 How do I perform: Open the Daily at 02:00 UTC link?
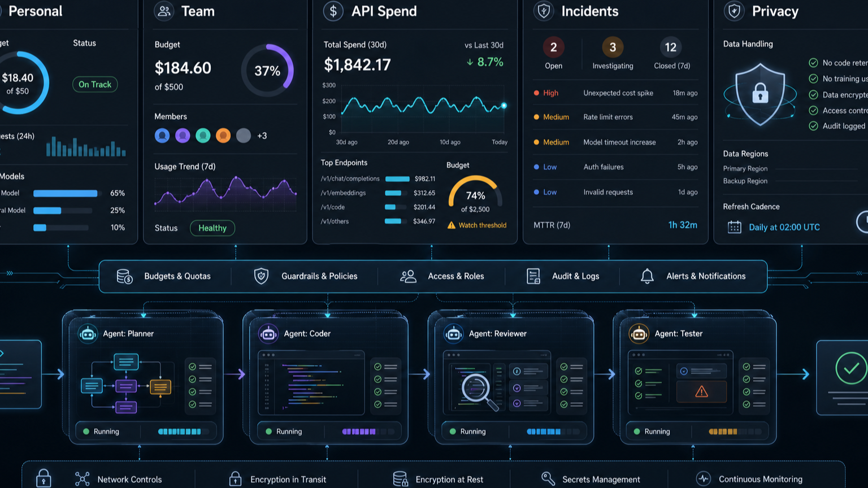(x=784, y=227)
